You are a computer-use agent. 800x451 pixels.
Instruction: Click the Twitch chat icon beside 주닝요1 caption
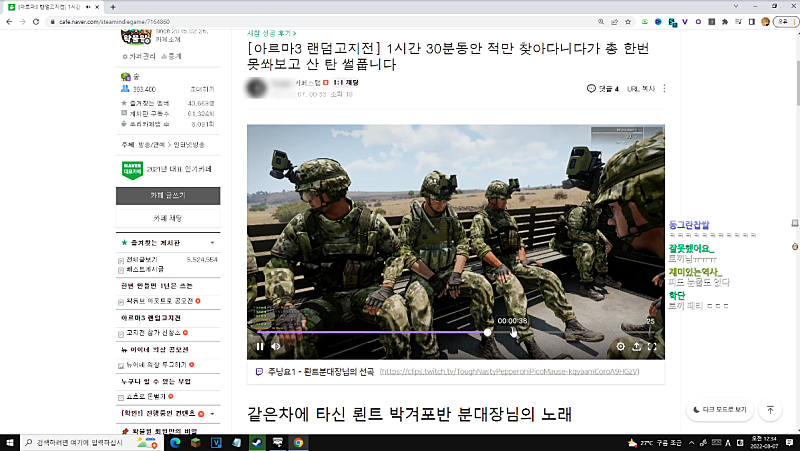pyautogui.click(x=259, y=371)
